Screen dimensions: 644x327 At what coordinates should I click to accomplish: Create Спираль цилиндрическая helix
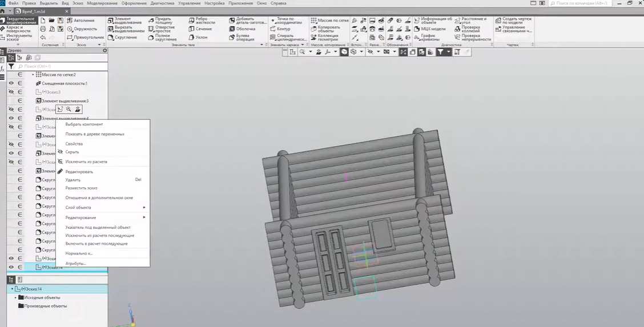(288, 37)
